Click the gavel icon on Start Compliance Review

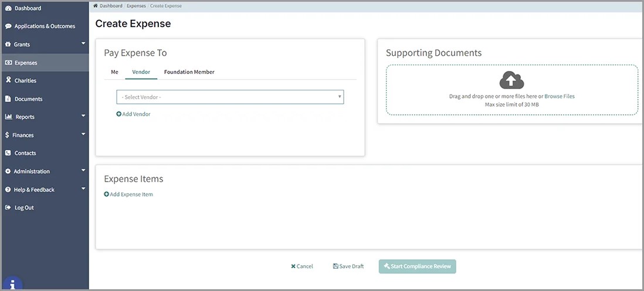click(x=387, y=266)
